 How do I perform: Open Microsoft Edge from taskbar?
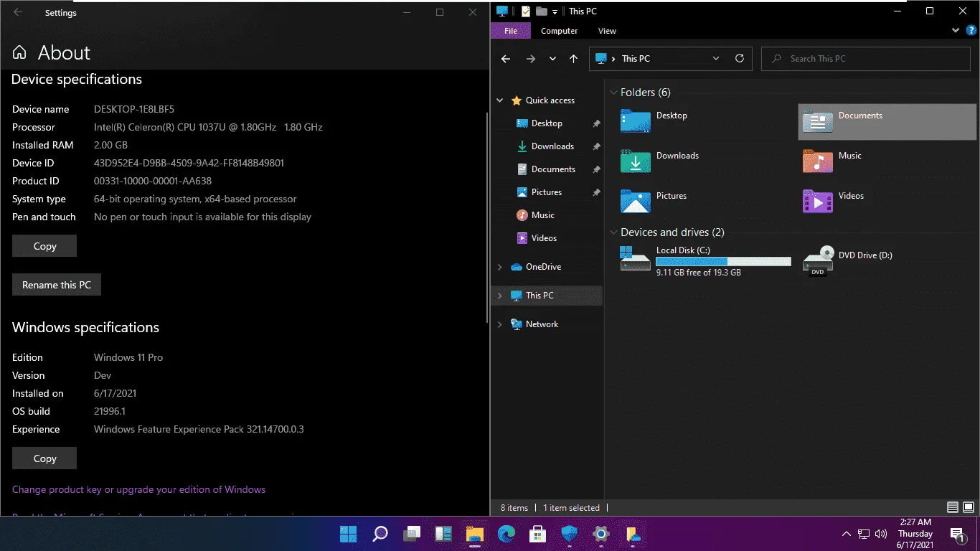507,534
